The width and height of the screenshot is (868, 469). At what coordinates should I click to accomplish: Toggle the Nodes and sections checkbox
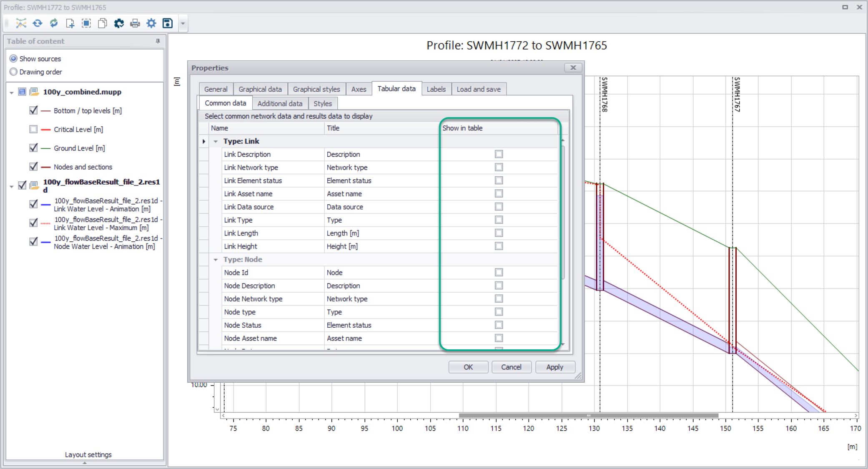[x=33, y=167]
